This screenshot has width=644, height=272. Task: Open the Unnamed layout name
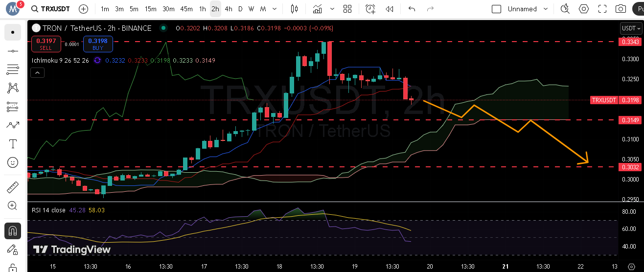522,9
